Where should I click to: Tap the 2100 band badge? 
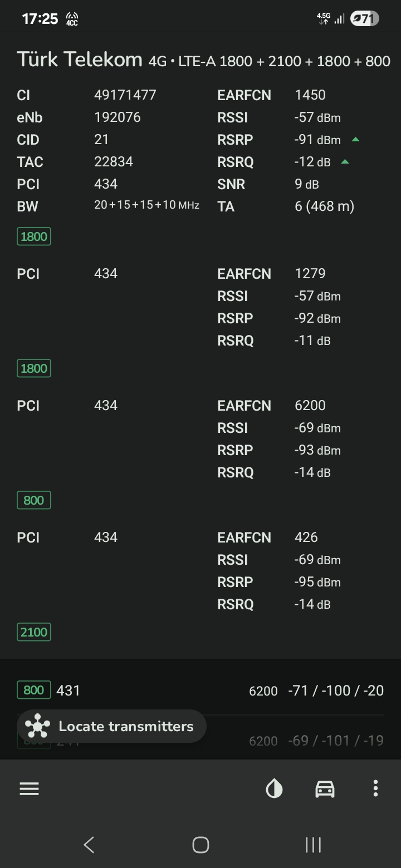[34, 632]
